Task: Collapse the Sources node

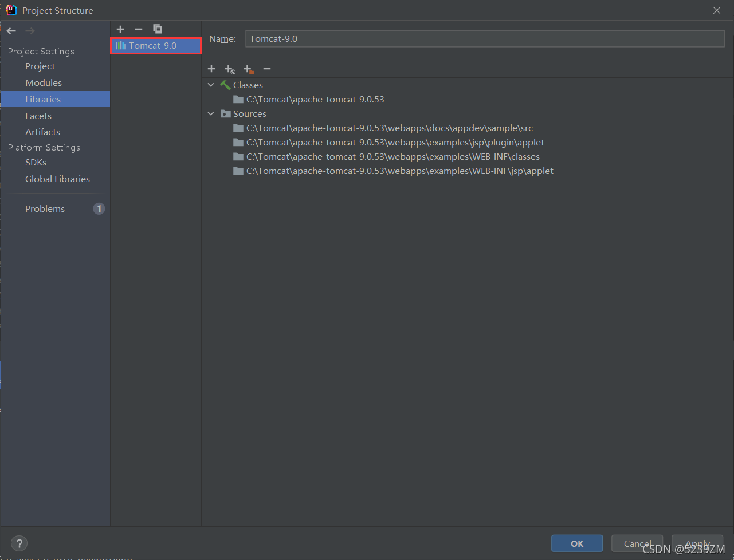Action: (211, 113)
